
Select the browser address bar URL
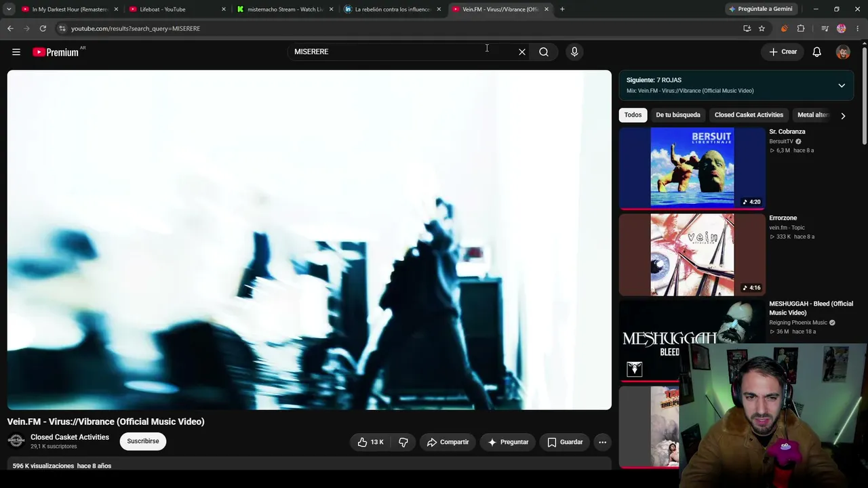pos(136,28)
